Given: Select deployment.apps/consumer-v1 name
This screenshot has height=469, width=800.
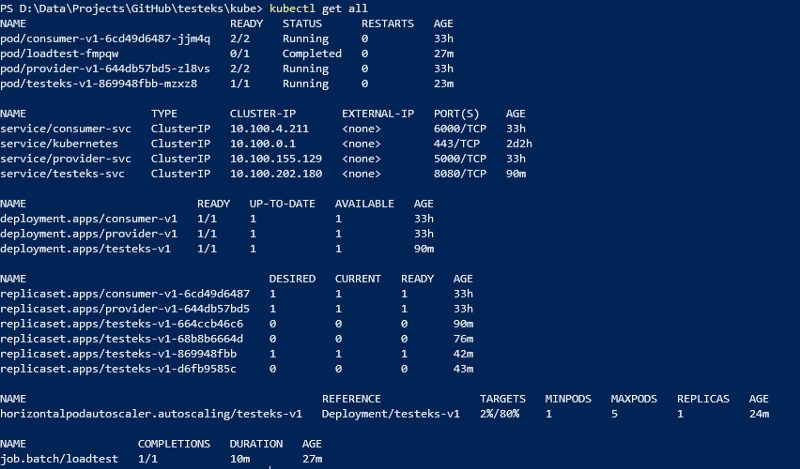Looking at the screenshot, I should point(89,219).
